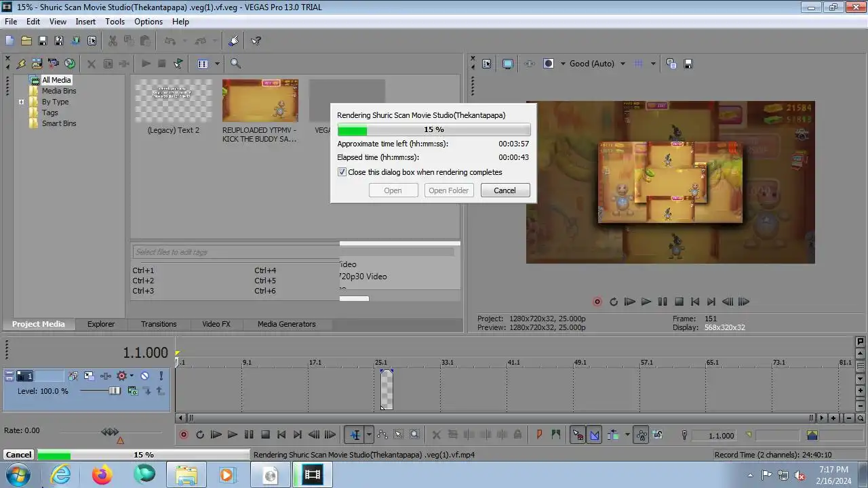This screenshot has height=488, width=868.
Task: Click the Project Video Properties icon in preview
Action: (487, 64)
